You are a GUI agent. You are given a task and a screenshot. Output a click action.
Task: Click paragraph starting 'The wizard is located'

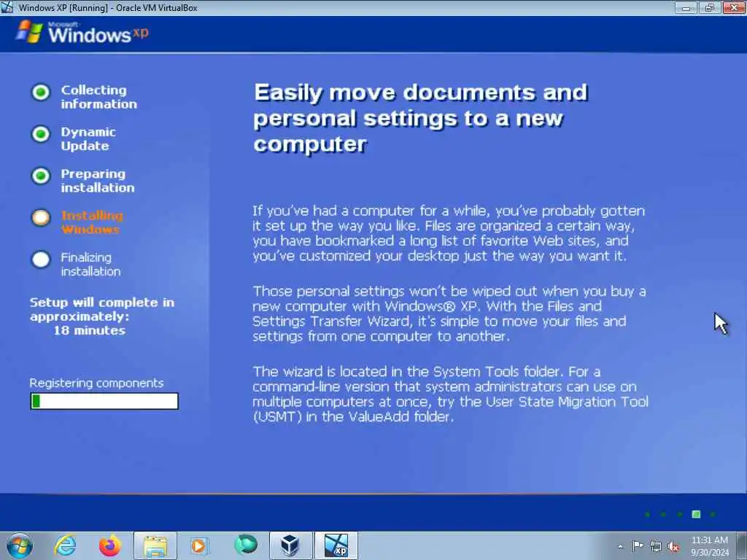coord(451,394)
